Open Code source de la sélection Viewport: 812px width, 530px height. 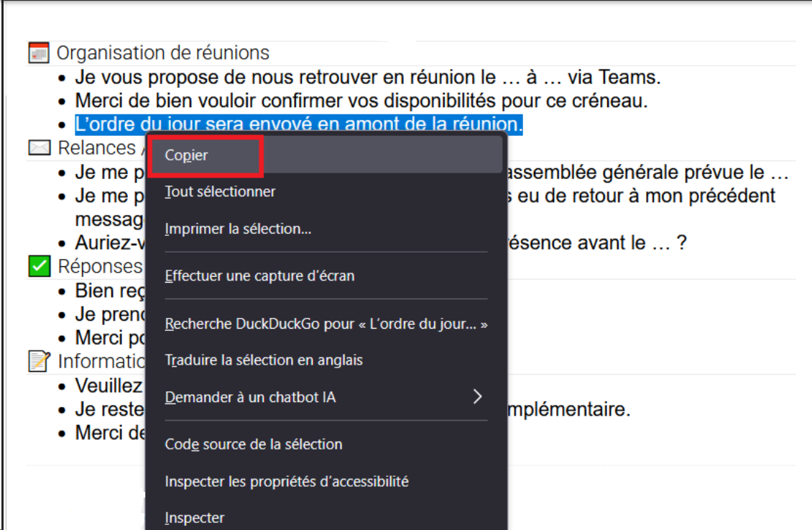[253, 444]
